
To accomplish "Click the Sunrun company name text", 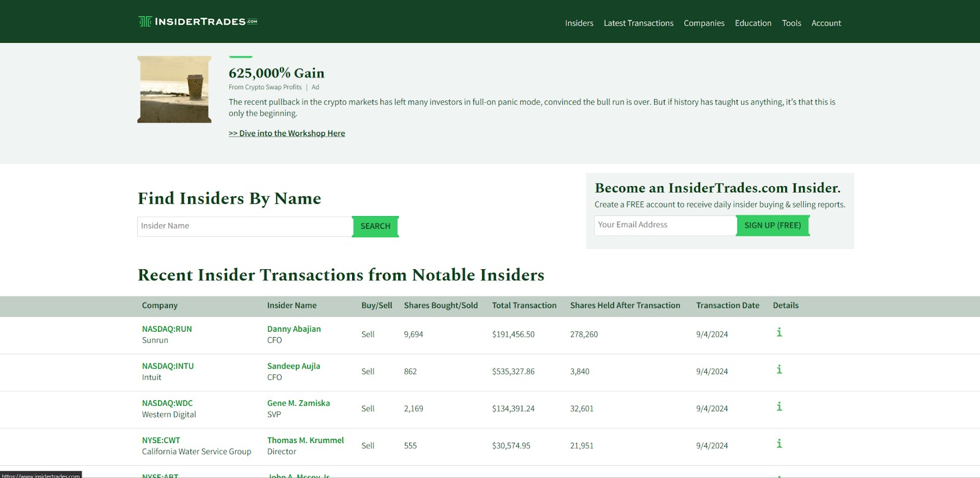I will pyautogui.click(x=155, y=340).
